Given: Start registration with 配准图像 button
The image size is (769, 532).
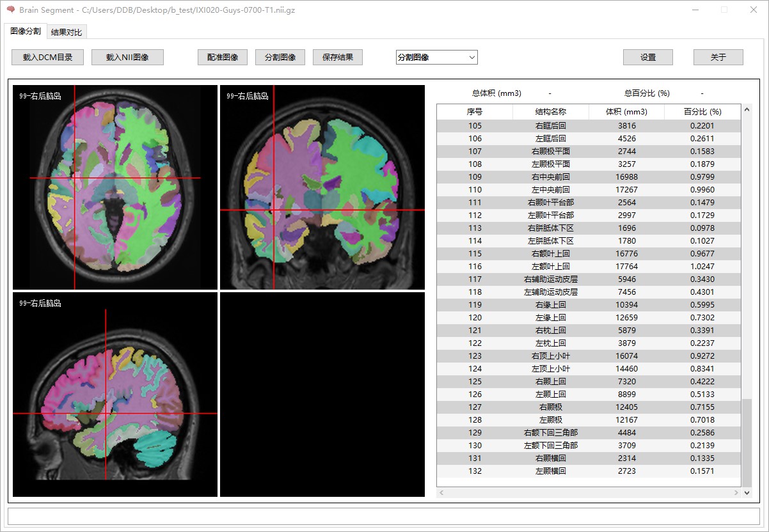Looking at the screenshot, I should pyautogui.click(x=223, y=57).
